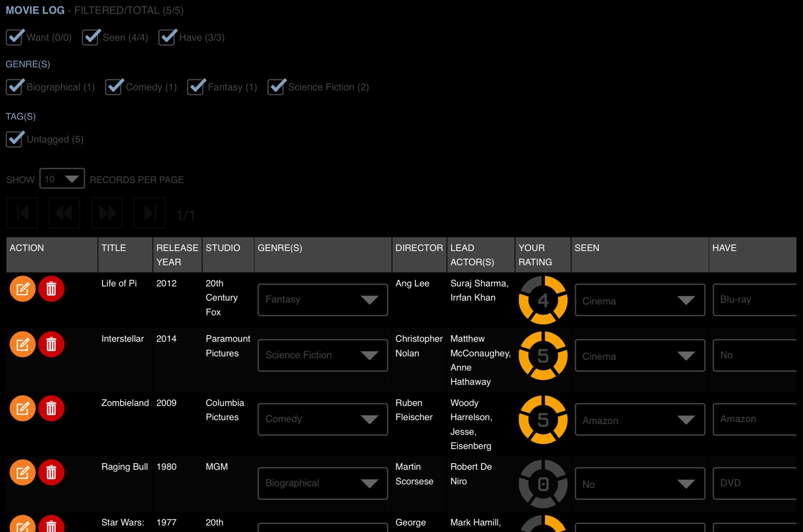803x532 pixels.
Task: Open Seen dropdown for Life of Pi
Action: pos(640,300)
